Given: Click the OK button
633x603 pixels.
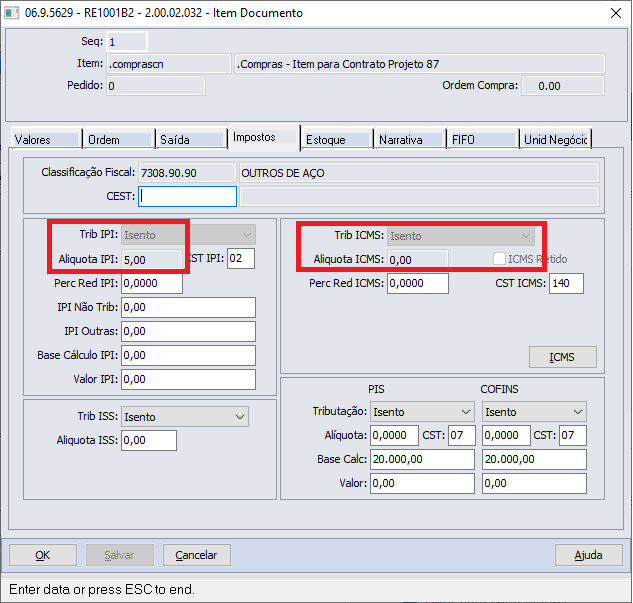Looking at the screenshot, I should click(43, 555).
